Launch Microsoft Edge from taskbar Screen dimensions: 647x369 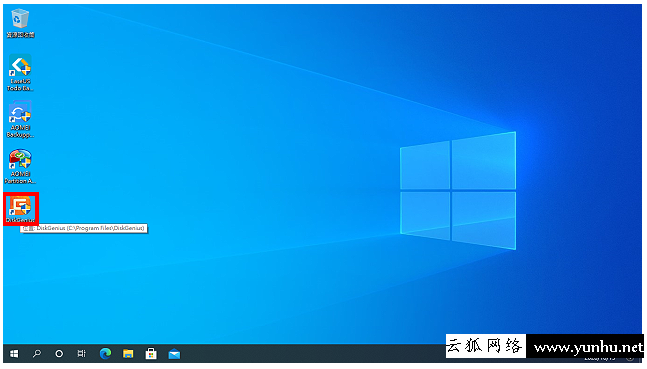(105, 354)
